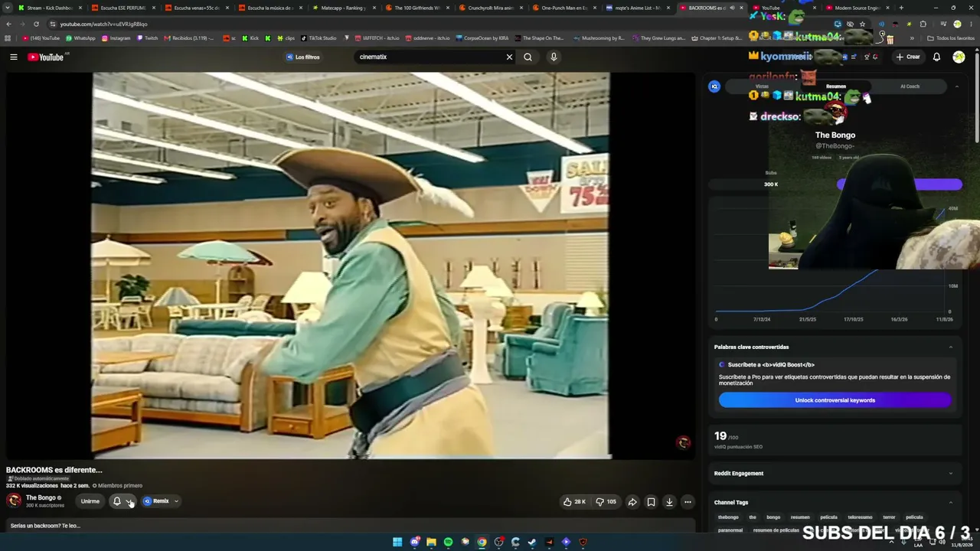This screenshot has width=980, height=551.
Task: Open File Explorer from the taskbar
Action: pos(431,542)
